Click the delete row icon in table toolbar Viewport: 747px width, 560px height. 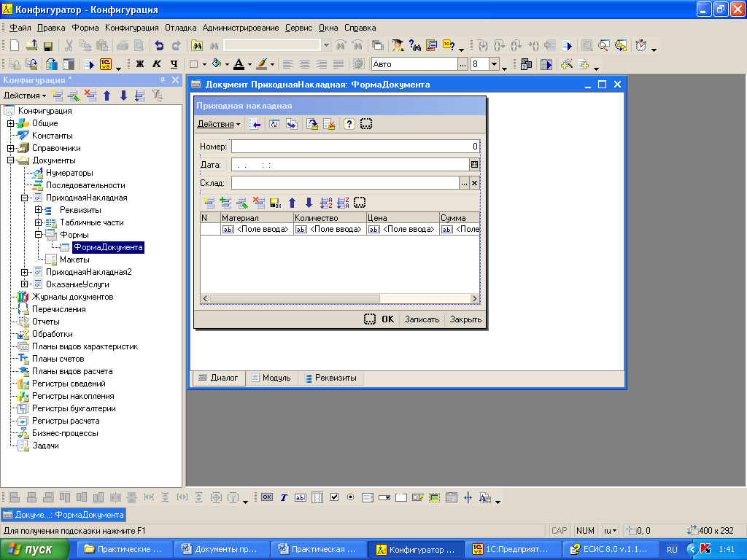[x=259, y=203]
